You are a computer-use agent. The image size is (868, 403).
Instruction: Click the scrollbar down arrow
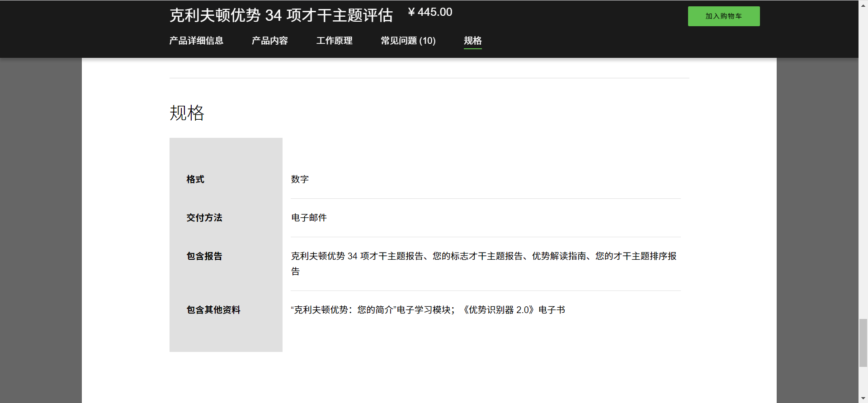(863, 398)
